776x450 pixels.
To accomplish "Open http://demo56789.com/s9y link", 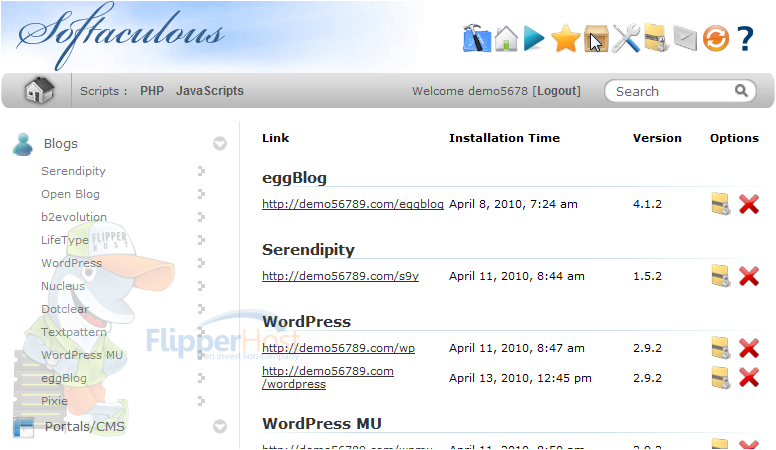I will pyautogui.click(x=340, y=276).
